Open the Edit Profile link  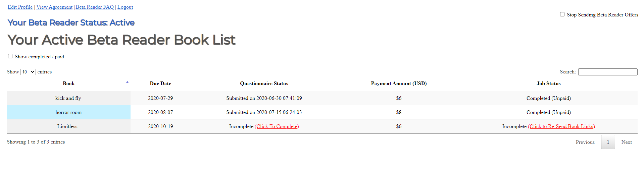(x=20, y=7)
